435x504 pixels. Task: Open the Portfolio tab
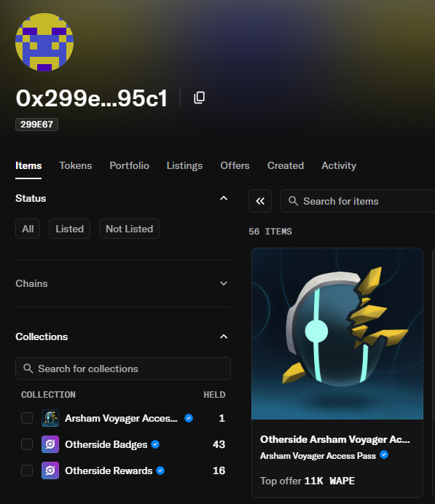[129, 166]
